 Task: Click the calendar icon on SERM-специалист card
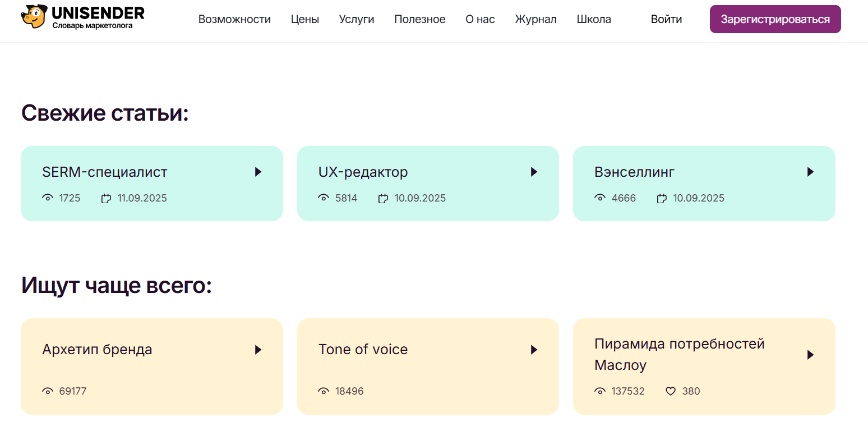point(106,198)
